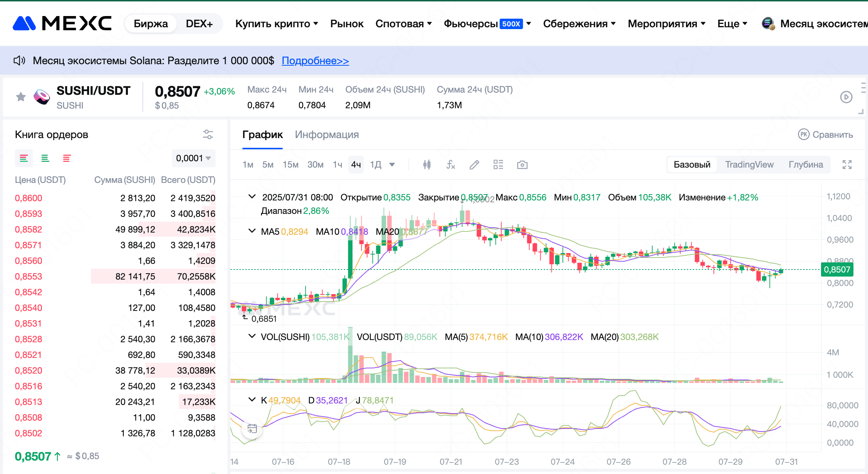Select the 5м timeframe
This screenshot has height=474, width=868.
point(268,165)
